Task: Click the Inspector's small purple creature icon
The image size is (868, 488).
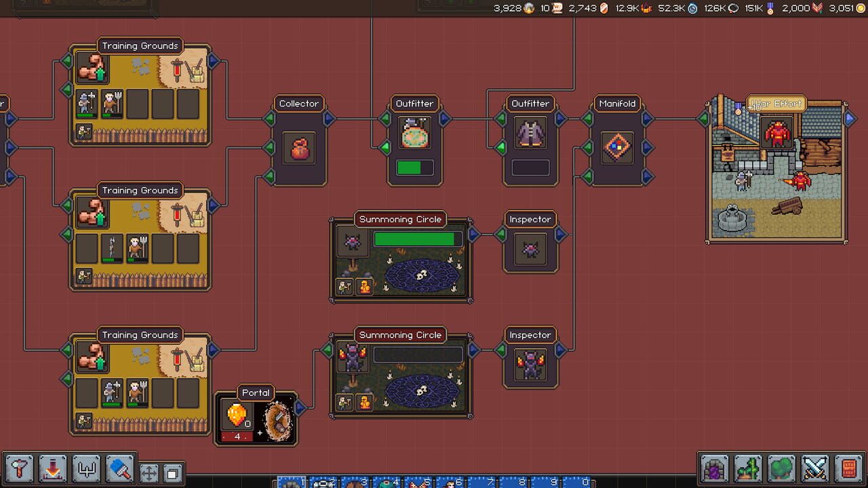Action: pyautogui.click(x=530, y=249)
